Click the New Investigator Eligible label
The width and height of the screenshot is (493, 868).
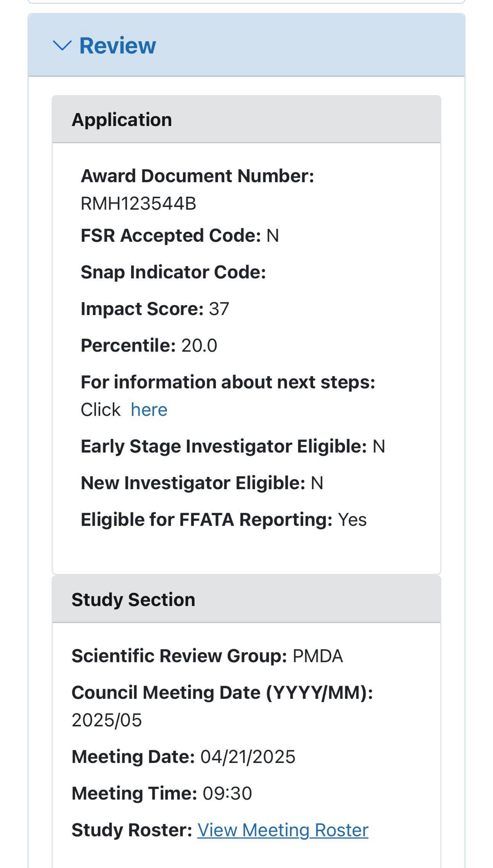pyautogui.click(x=193, y=483)
